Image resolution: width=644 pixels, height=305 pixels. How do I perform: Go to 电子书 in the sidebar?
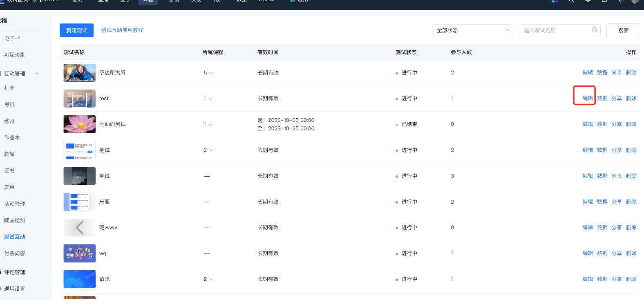pos(12,38)
